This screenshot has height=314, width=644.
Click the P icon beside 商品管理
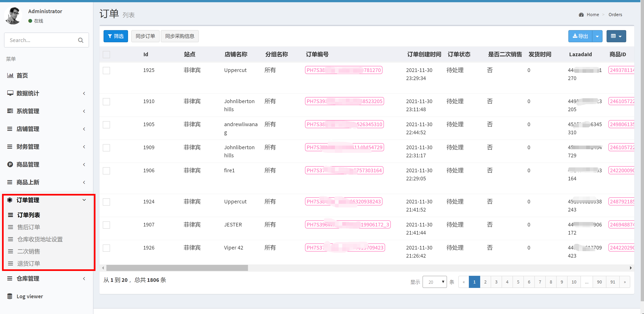tap(10, 165)
